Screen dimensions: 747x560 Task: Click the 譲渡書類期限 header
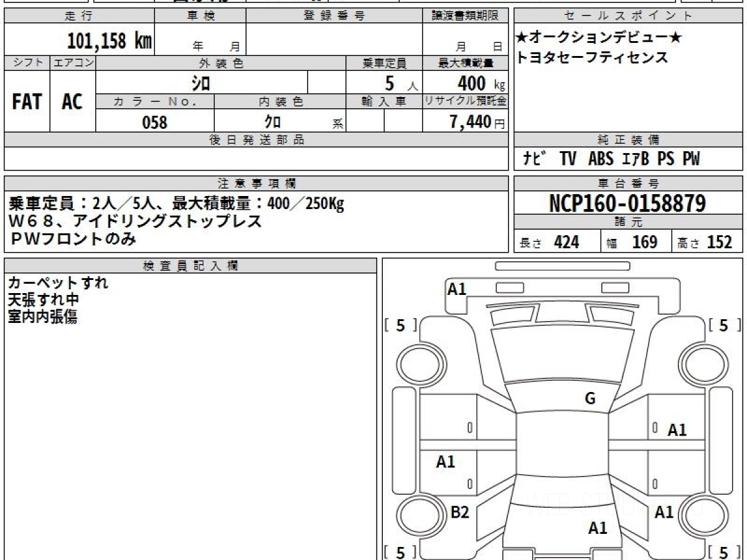(465, 16)
